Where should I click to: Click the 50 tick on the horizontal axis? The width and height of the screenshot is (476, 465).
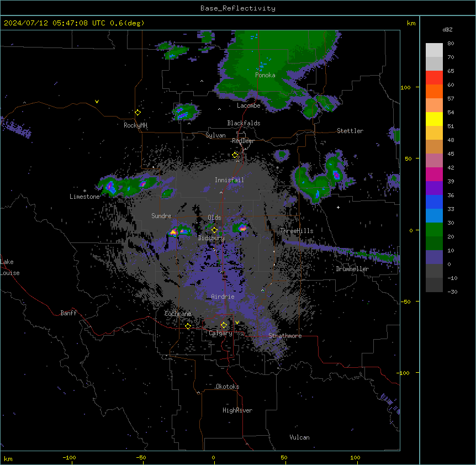click(x=284, y=457)
